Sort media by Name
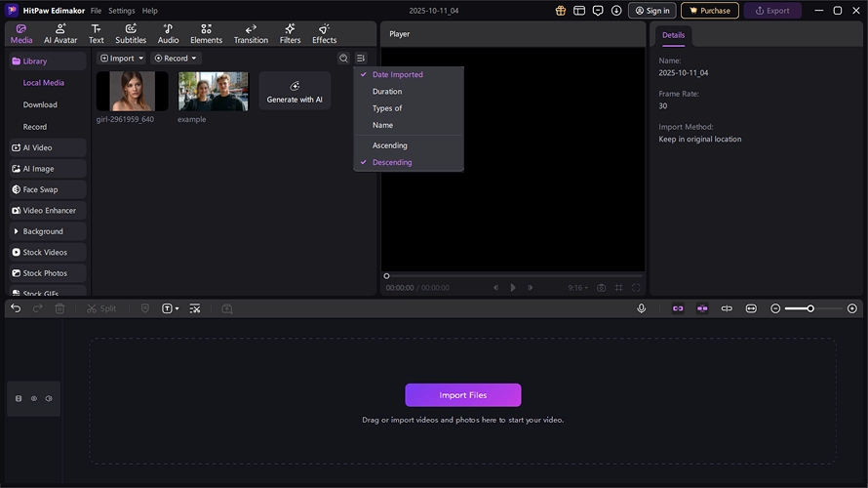This screenshot has height=488, width=868. tap(382, 125)
